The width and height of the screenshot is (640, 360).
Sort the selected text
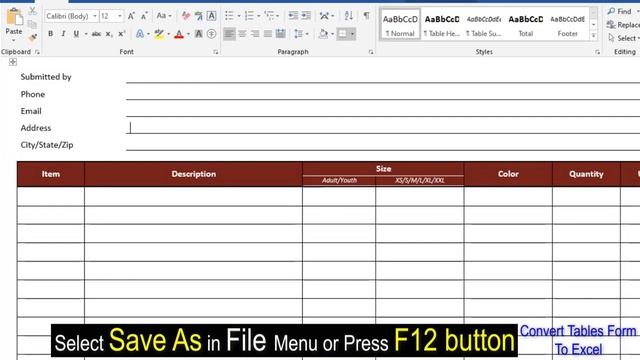pyautogui.click(x=349, y=16)
